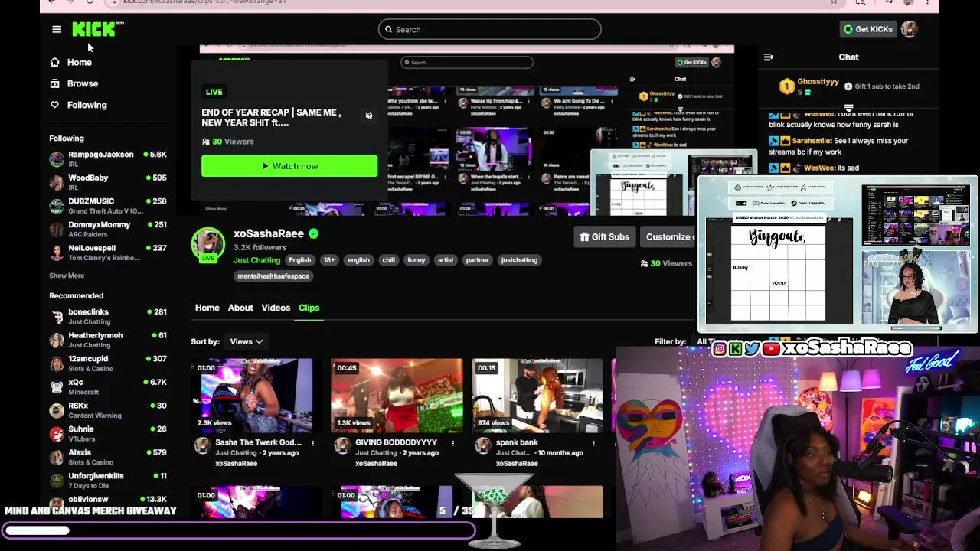Open the Sort by Views dropdown
This screenshot has height=551, width=980.
pos(247,342)
